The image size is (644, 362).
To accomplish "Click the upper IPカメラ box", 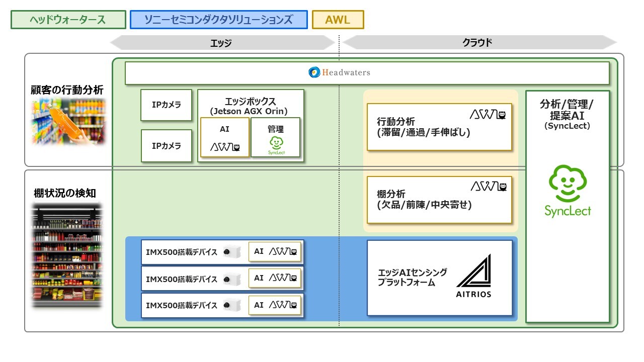I will click(x=166, y=105).
